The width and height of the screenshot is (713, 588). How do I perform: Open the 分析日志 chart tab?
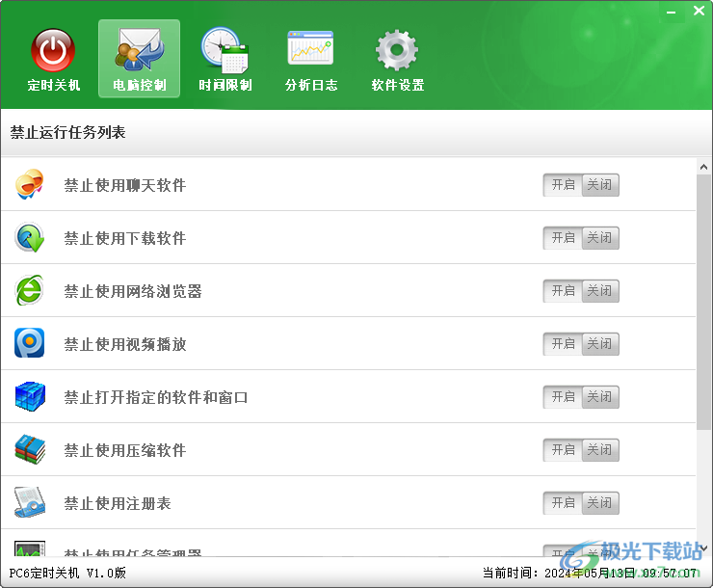click(311, 59)
